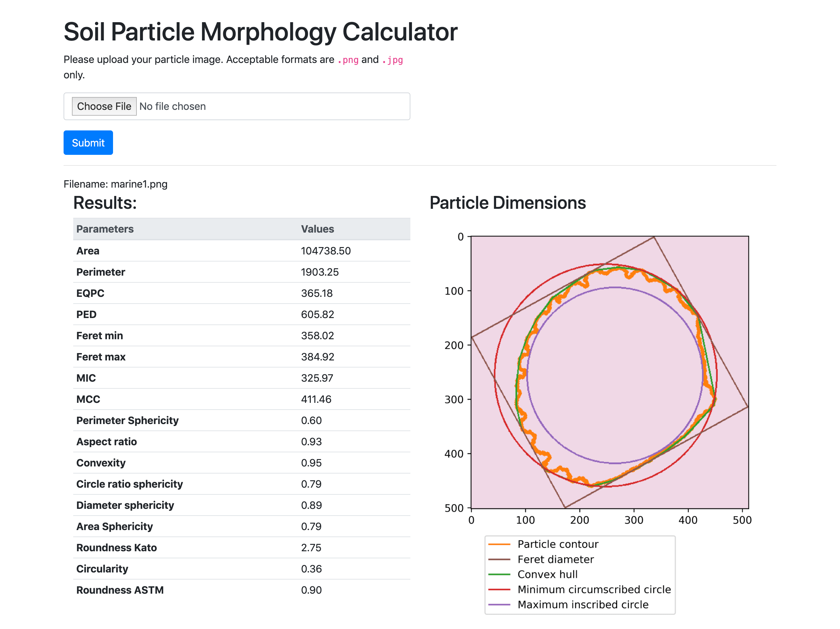Click the Choose File button
This screenshot has height=629, width=840.
coord(104,106)
